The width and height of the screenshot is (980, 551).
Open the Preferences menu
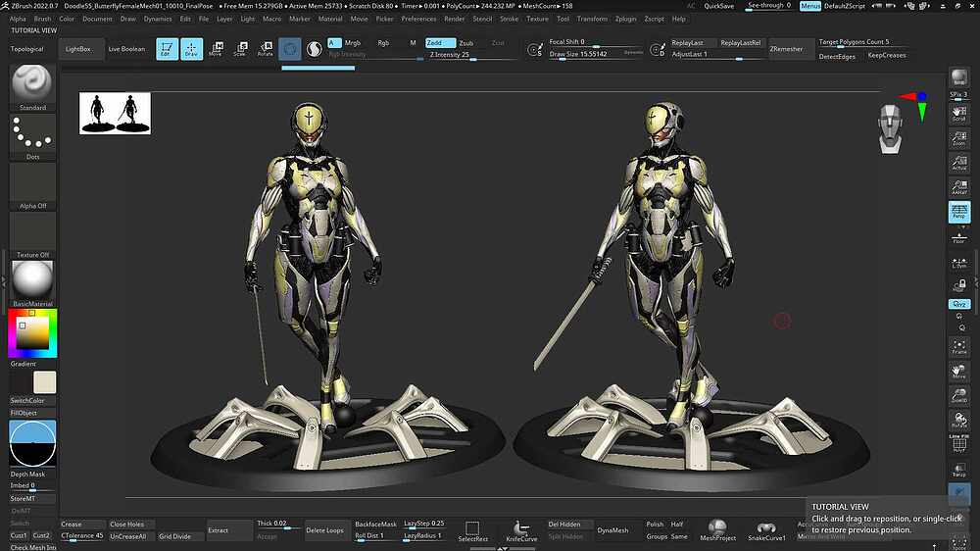click(418, 19)
